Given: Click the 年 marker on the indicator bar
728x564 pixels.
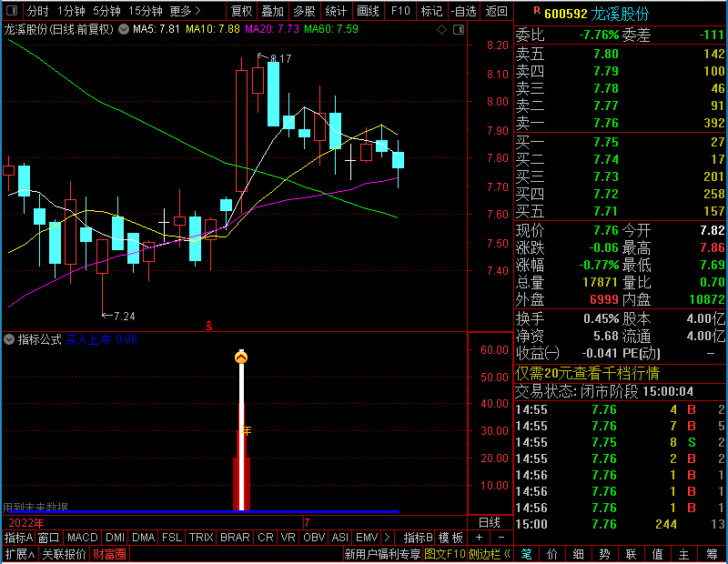Looking at the screenshot, I should tap(246, 431).
